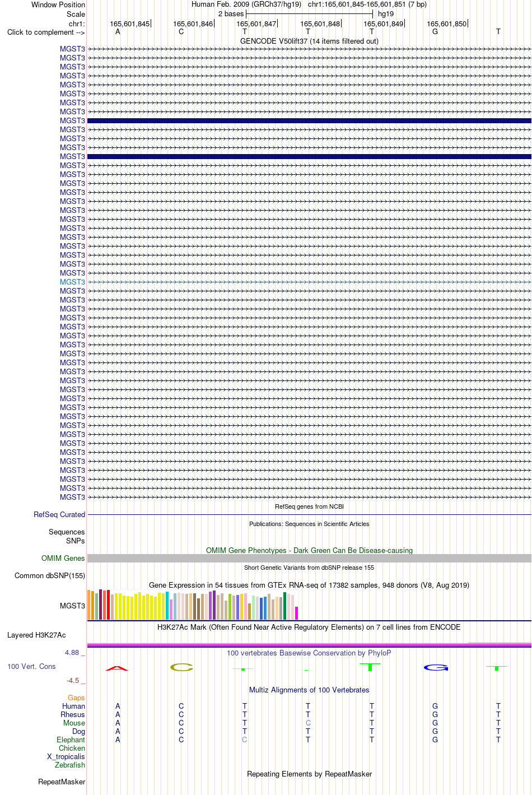Open the 'OMIM Gene Phenotypes' track title
This screenshot has height=795, width=532.
point(309,550)
